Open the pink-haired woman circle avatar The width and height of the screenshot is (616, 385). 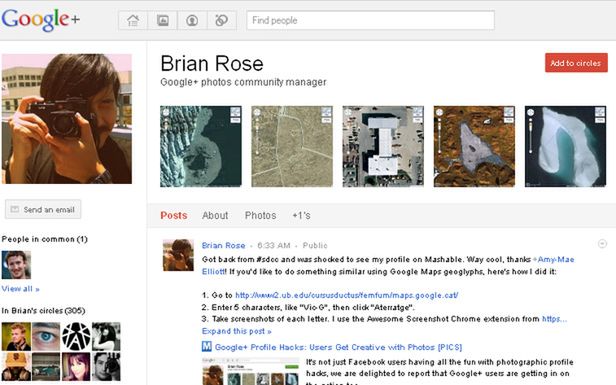[x=76, y=367]
